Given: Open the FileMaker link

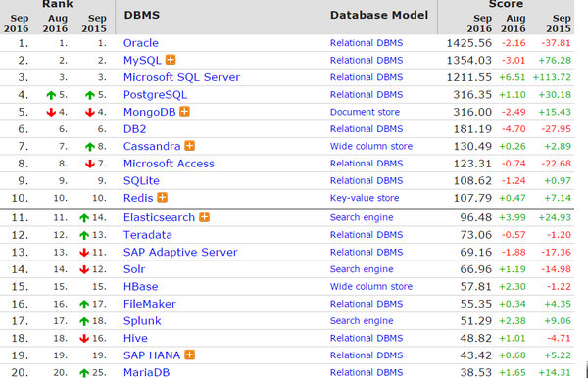Looking at the screenshot, I should tap(150, 304).
